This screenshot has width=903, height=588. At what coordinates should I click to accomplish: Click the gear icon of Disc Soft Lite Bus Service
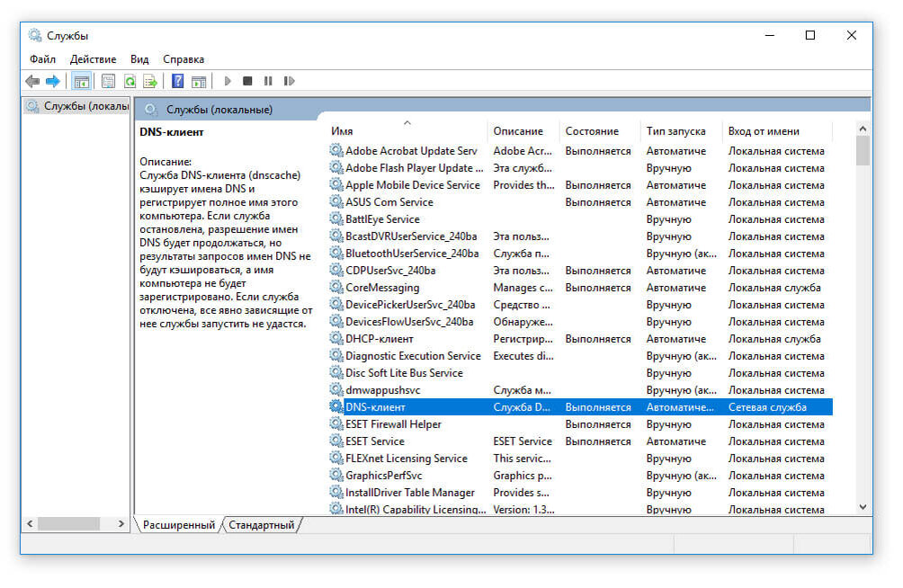336,372
